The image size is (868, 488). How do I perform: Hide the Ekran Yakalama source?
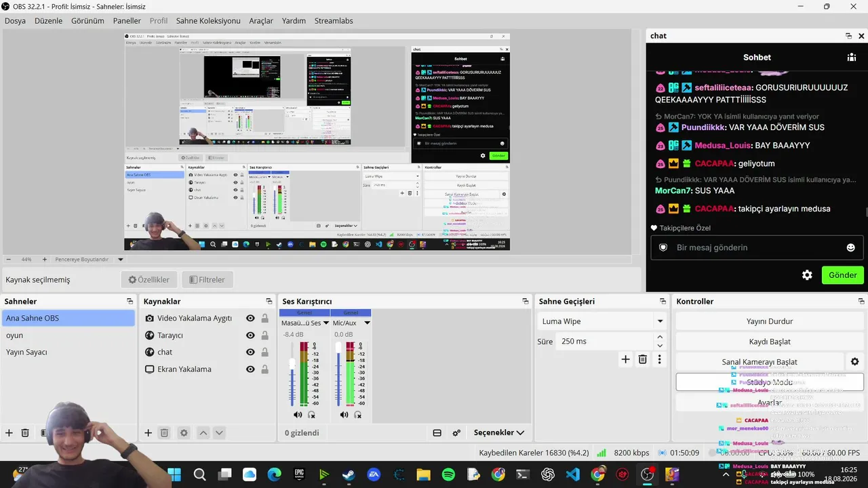[250, 369]
